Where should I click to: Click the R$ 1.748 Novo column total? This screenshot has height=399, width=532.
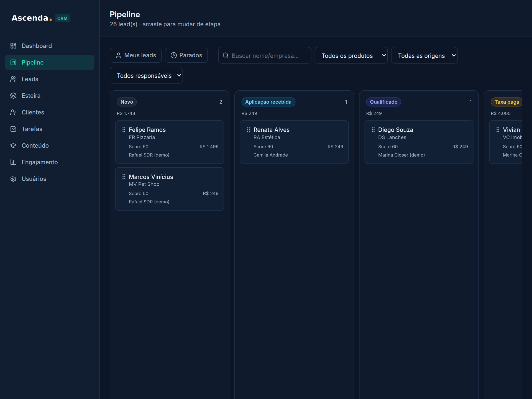point(126,113)
